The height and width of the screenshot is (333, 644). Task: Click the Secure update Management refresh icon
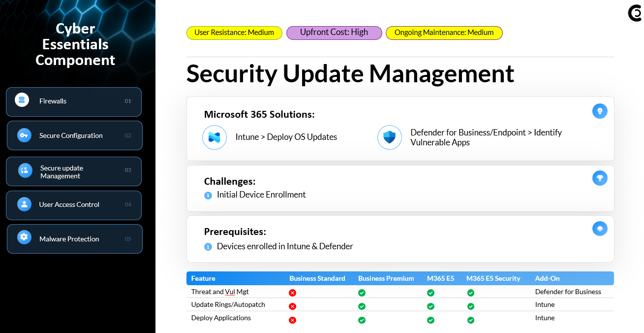(25, 170)
